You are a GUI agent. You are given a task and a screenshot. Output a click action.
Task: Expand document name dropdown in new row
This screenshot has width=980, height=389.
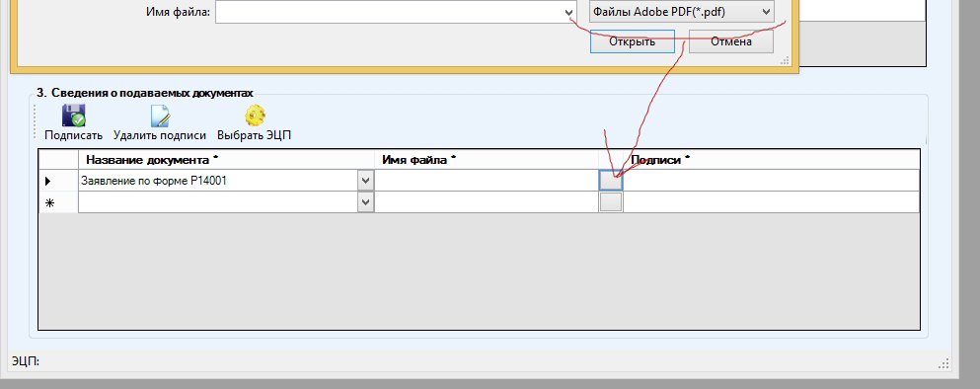coord(365,202)
